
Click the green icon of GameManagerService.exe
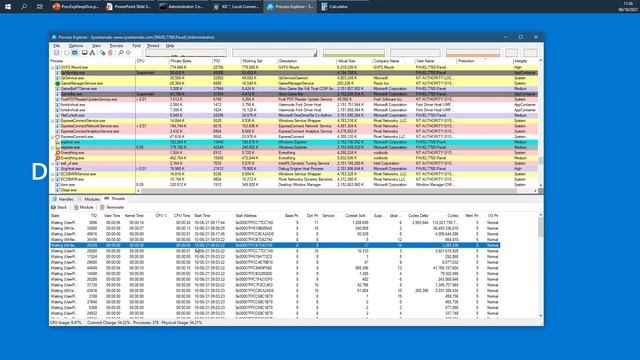click(58, 83)
